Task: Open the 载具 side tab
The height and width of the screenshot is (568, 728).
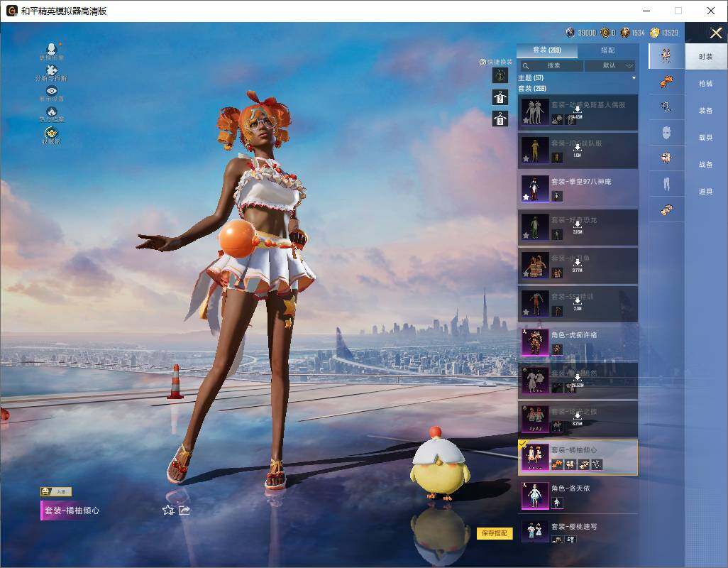Action: 706,138
